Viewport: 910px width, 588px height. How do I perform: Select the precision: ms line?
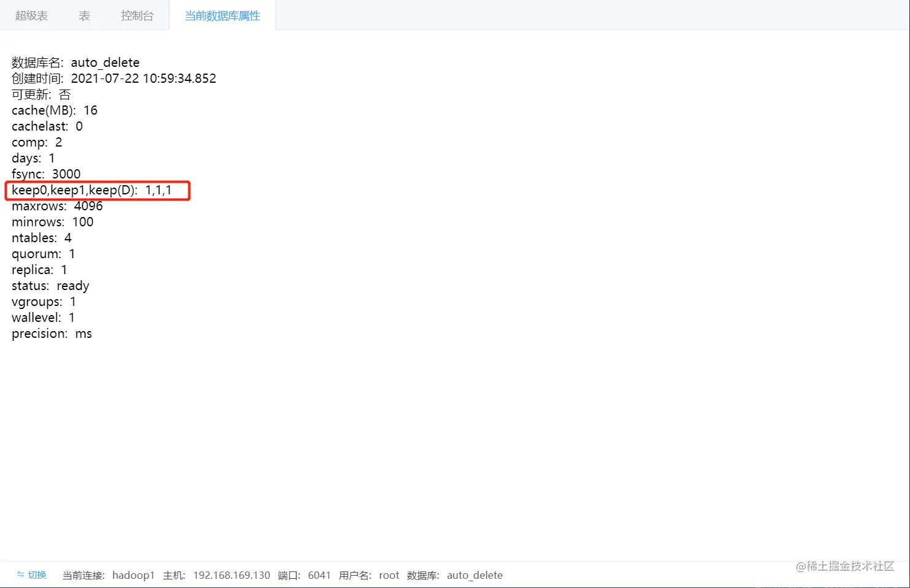52,334
